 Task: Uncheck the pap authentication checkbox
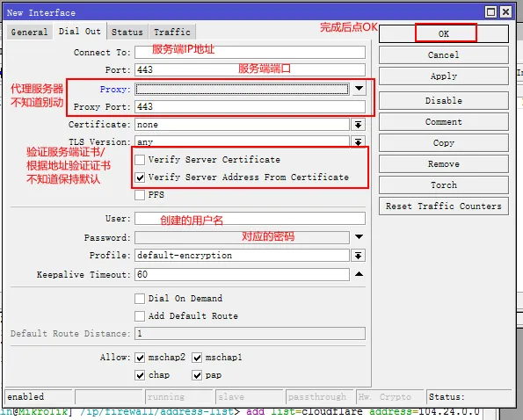(197, 375)
